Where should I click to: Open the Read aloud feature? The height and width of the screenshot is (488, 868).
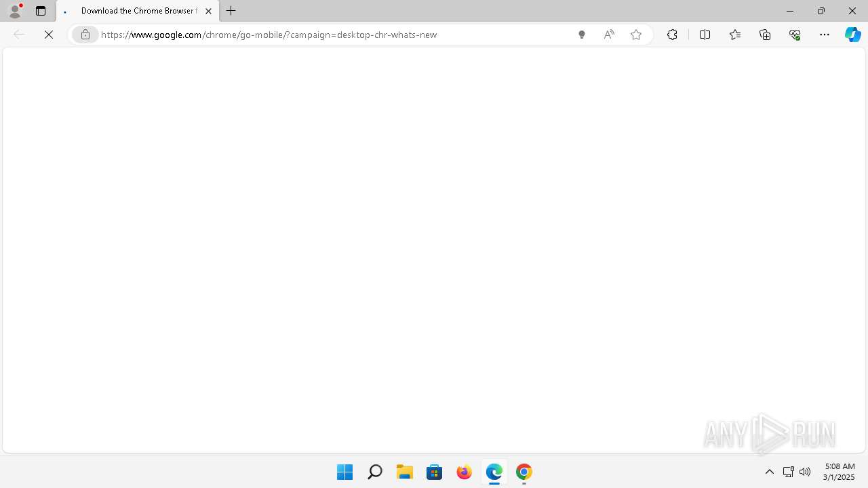tap(609, 35)
